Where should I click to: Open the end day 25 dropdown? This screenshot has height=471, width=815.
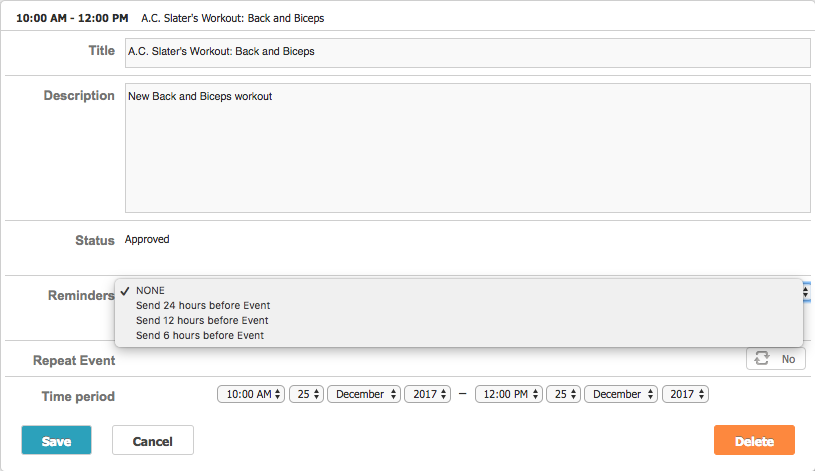point(563,394)
